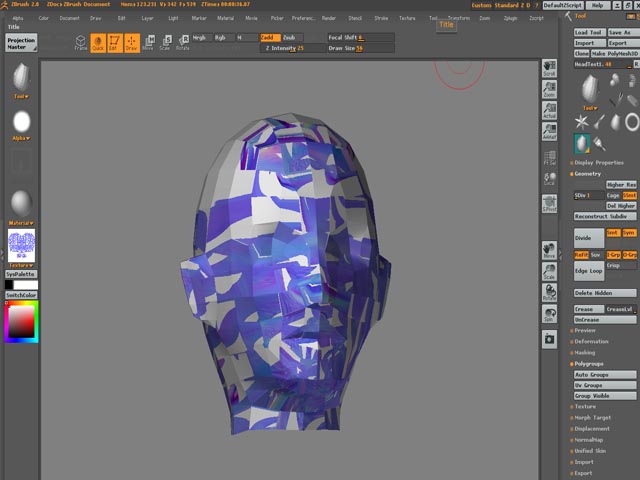Click the current texture thumbnail
This screenshot has width=640, height=480.
pos(21,245)
